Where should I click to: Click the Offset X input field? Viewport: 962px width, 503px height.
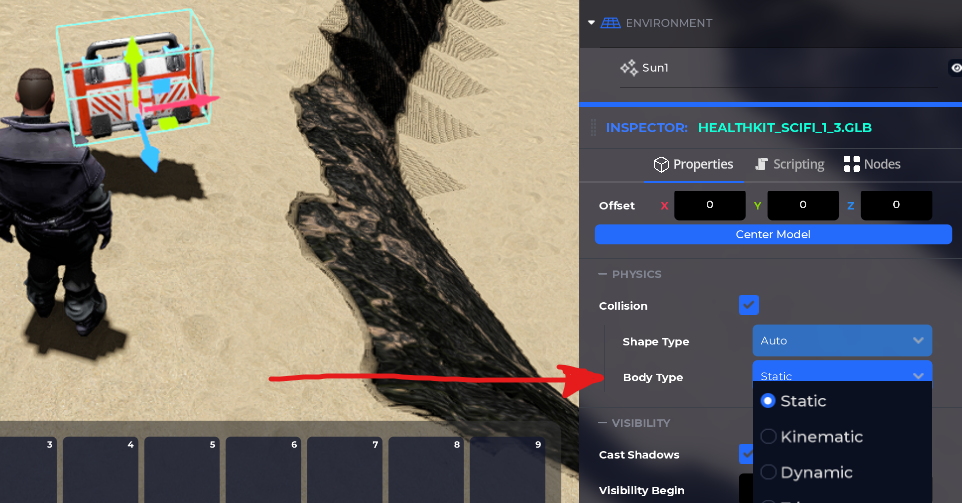[x=709, y=205]
